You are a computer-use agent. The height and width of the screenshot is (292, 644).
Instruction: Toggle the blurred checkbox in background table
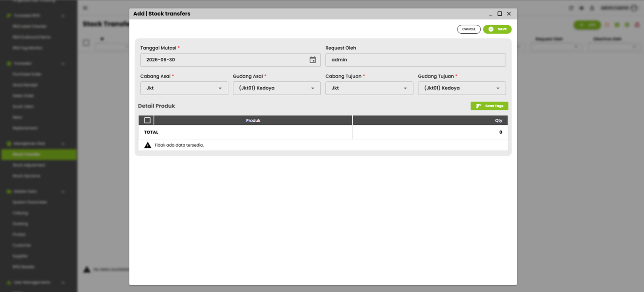pos(86,43)
